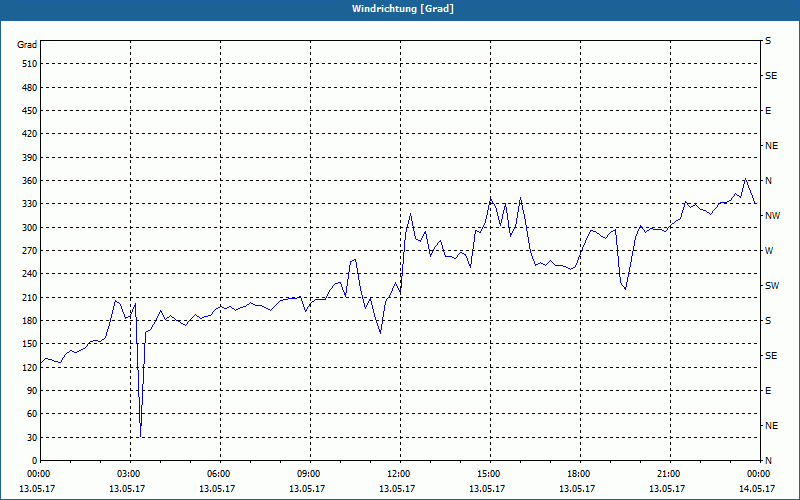
Task: Click the S compass label level with 180
Action: [768, 321]
